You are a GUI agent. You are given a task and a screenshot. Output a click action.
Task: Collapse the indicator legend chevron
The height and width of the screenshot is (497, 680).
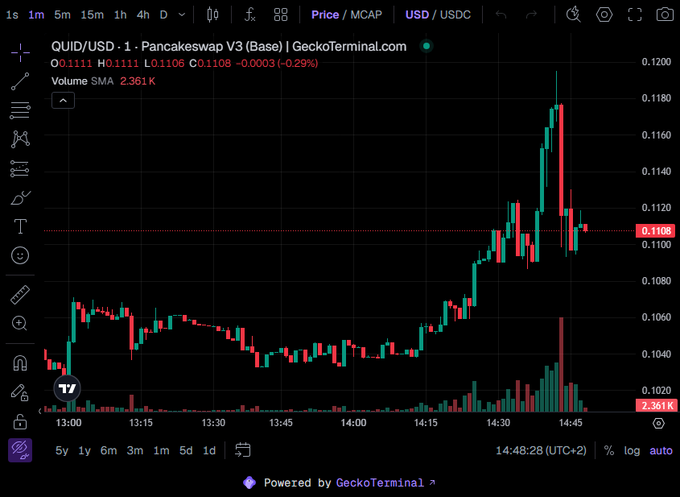point(63,101)
